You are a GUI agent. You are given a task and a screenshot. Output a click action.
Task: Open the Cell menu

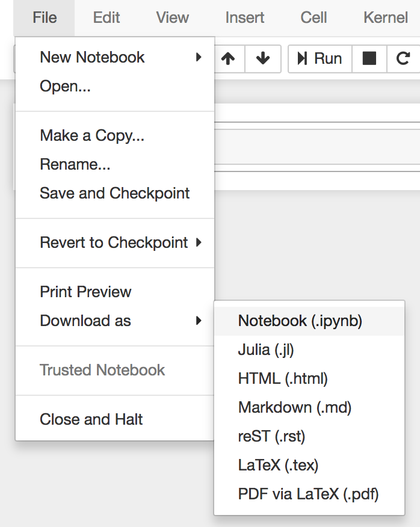313,17
